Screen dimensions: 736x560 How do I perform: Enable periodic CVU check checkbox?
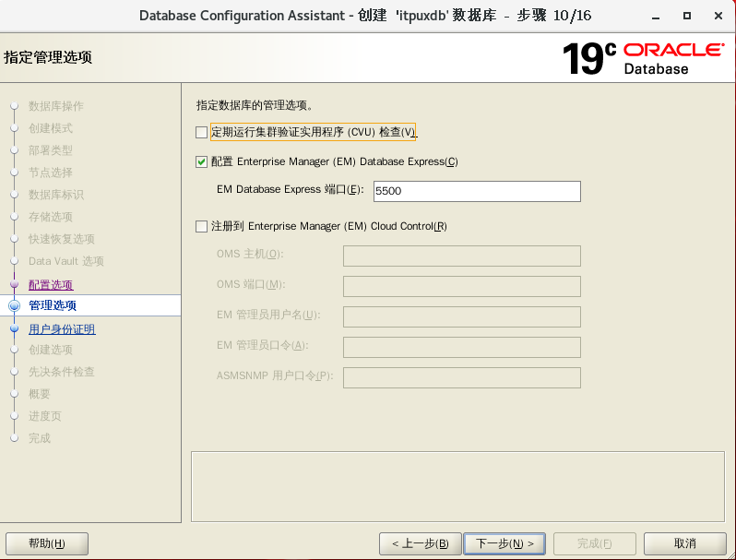[x=201, y=132]
